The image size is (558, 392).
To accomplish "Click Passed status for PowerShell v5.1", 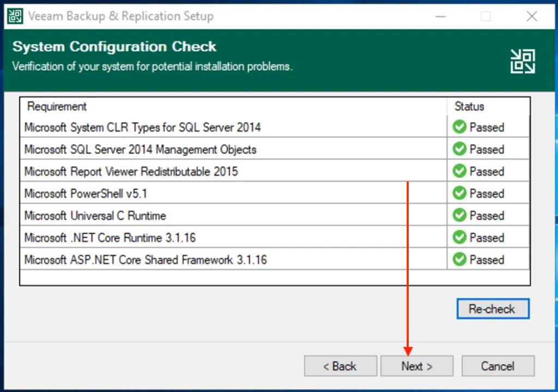I will 487,194.
